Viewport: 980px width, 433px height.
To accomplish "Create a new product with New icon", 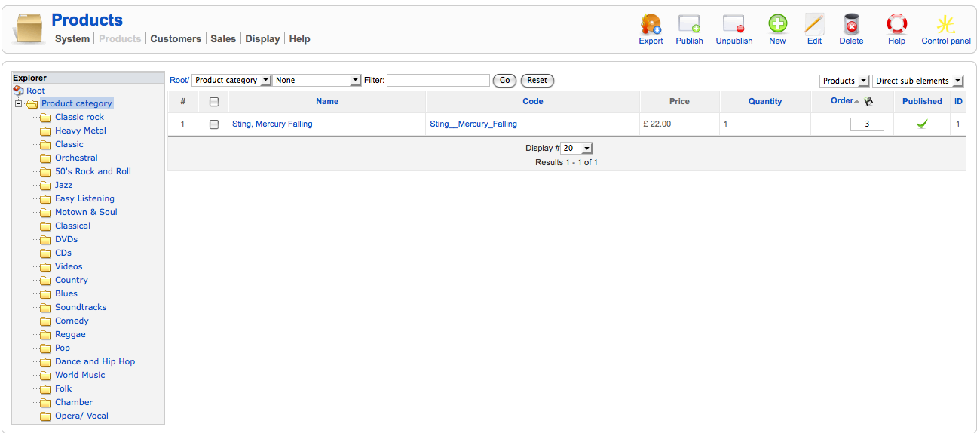I will tap(777, 24).
